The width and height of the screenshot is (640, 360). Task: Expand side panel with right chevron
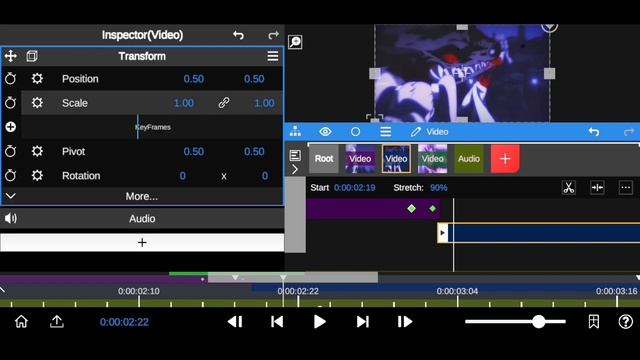[x=295, y=169]
